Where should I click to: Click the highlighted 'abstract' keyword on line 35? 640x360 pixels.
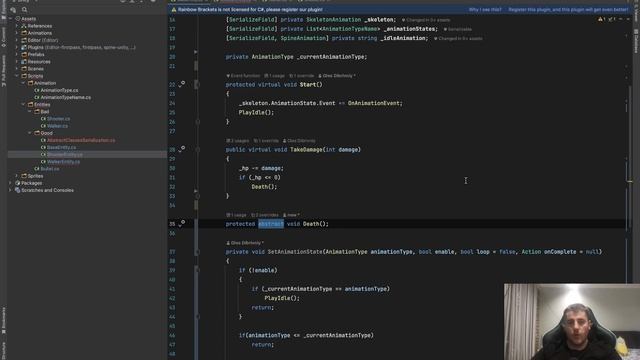pos(271,224)
